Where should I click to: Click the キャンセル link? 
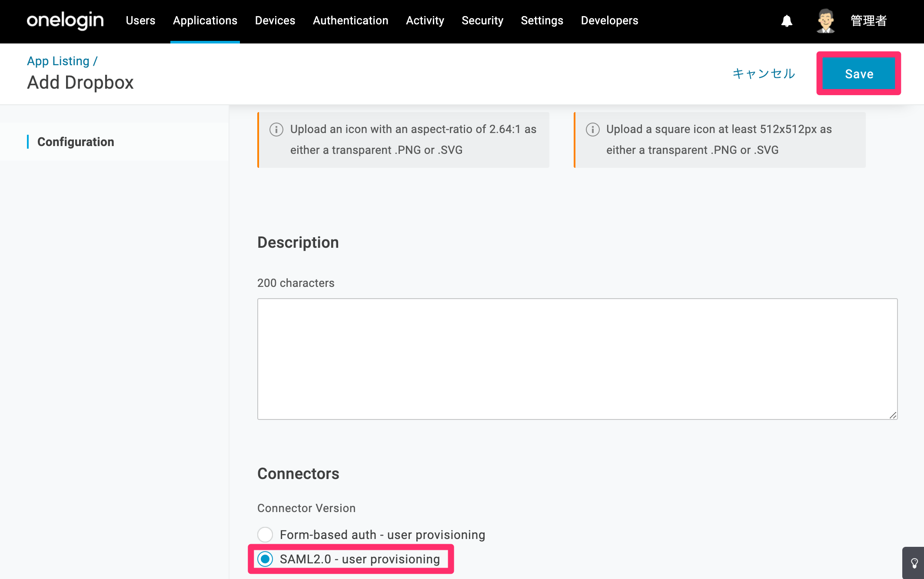[x=764, y=73]
